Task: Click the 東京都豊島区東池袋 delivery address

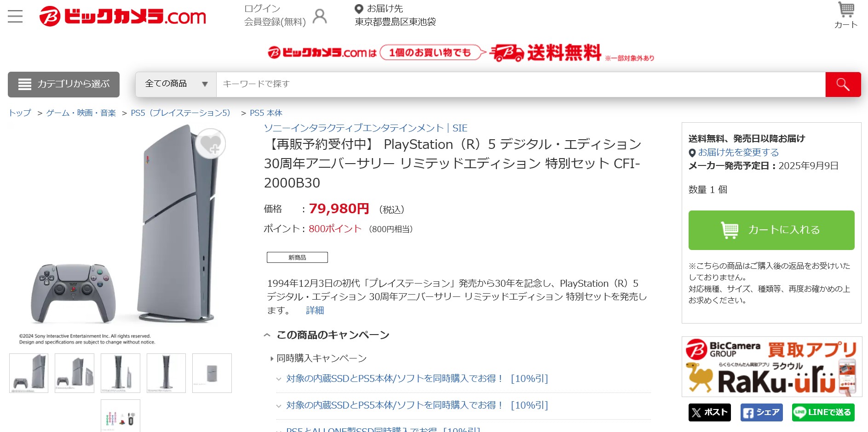Action: [395, 22]
